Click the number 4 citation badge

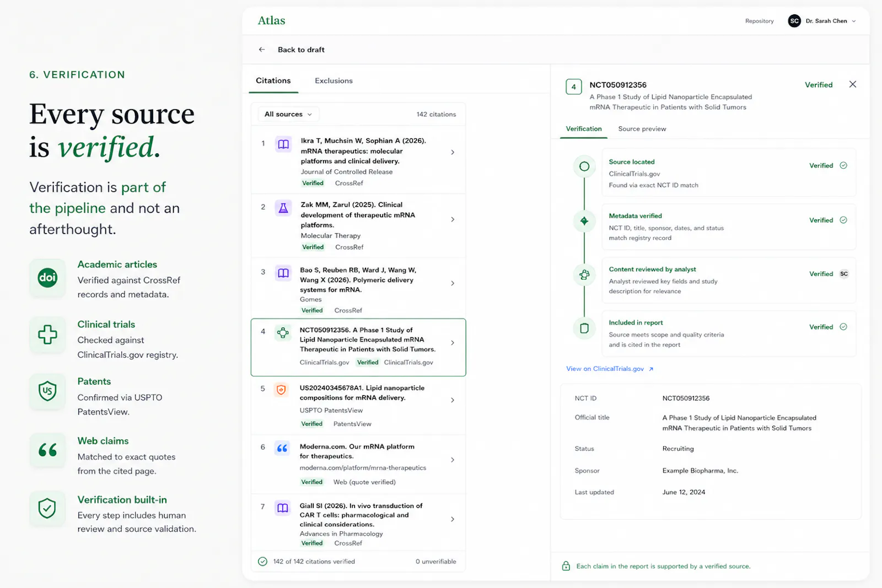(573, 87)
